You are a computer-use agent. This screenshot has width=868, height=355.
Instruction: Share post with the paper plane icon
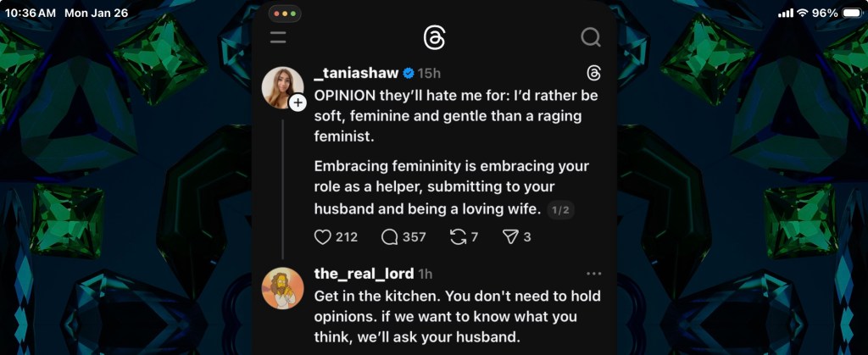click(x=510, y=237)
